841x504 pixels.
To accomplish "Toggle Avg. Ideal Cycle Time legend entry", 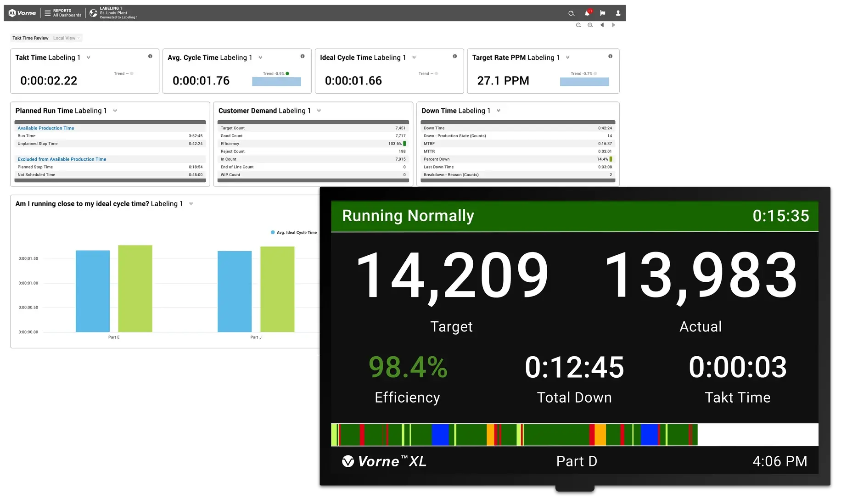I will coord(294,233).
